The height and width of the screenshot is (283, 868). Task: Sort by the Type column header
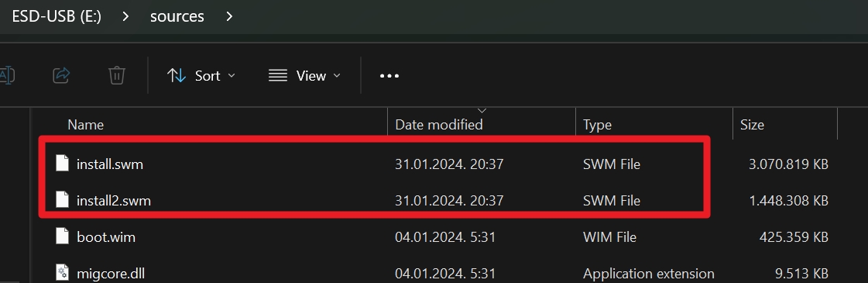tap(597, 125)
